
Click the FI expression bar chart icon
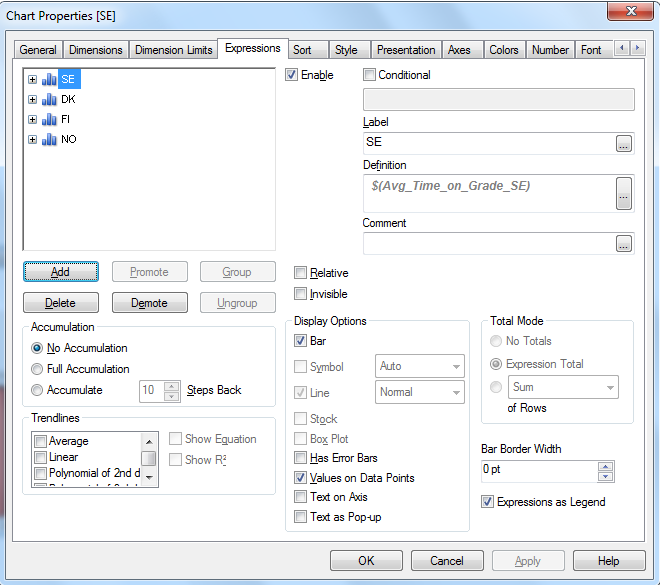tap(49, 119)
